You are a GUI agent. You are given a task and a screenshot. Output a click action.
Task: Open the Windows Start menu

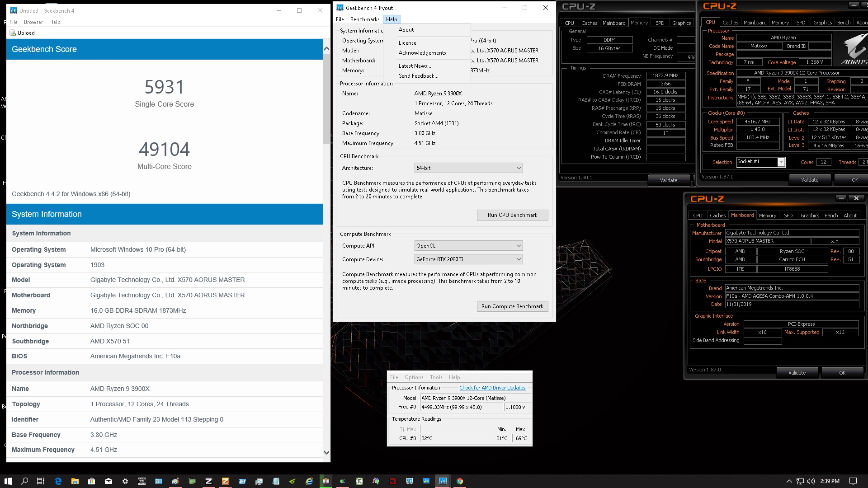[x=8, y=481]
